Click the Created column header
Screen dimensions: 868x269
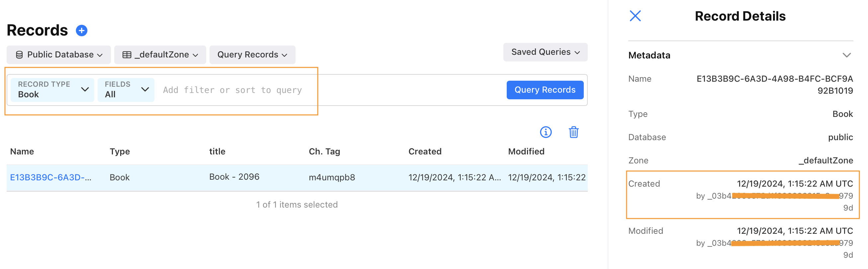(x=425, y=151)
